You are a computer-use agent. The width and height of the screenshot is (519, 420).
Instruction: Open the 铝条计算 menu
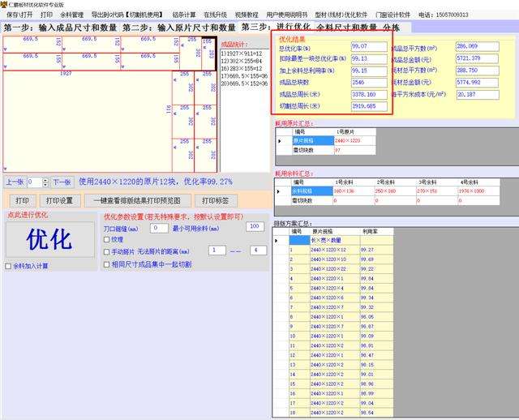click(184, 15)
